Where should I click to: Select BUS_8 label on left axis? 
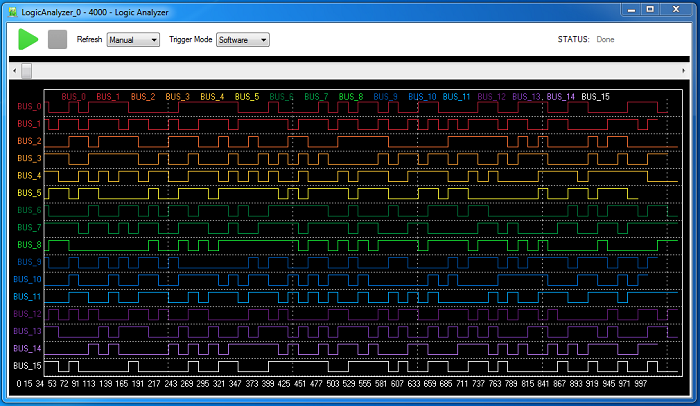click(x=29, y=245)
